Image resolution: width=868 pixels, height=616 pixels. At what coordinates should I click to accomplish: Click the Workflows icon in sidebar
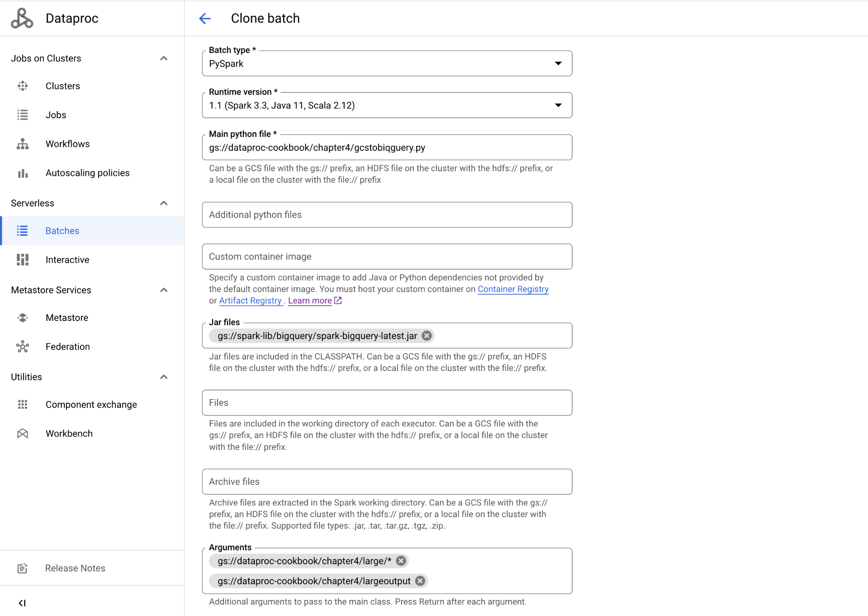click(23, 144)
